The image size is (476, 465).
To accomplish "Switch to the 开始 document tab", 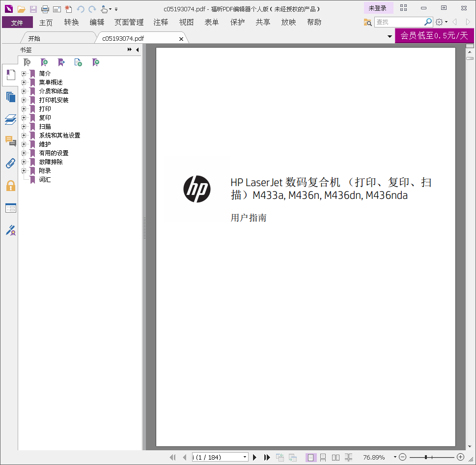I will pos(34,39).
